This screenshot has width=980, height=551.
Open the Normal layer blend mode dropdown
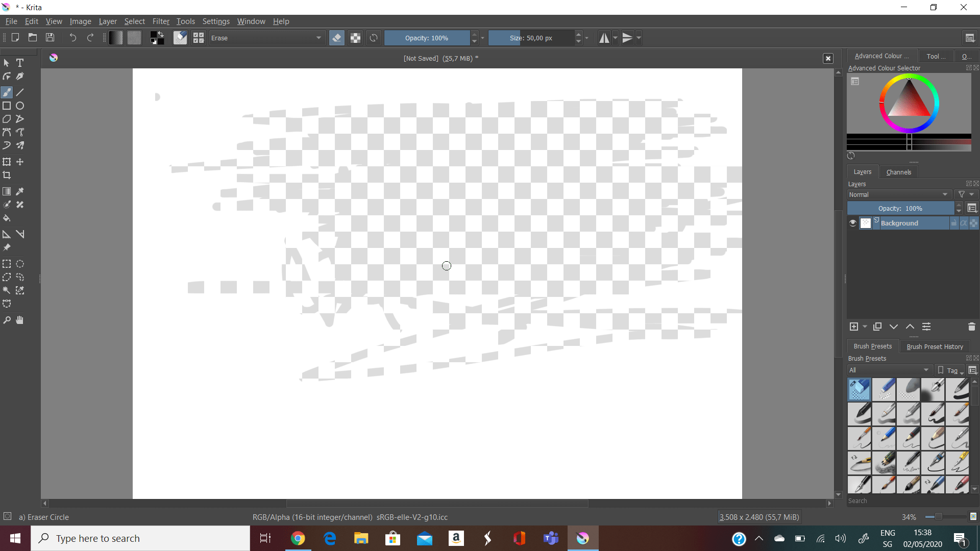tap(897, 194)
